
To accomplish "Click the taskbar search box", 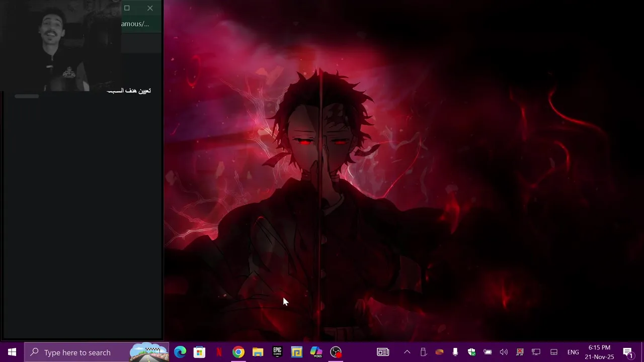I will coord(97,352).
